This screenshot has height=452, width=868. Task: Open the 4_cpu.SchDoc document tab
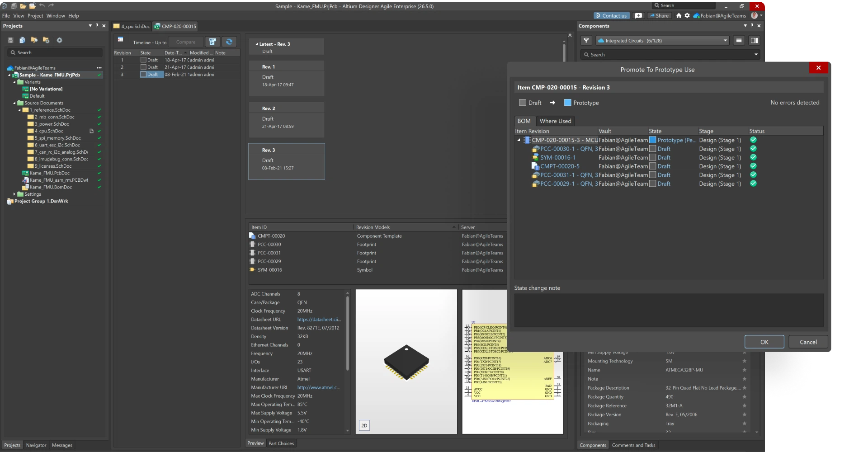132,26
